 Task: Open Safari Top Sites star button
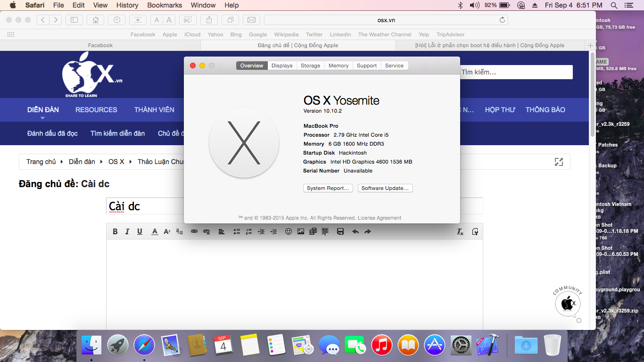[x=138, y=20]
